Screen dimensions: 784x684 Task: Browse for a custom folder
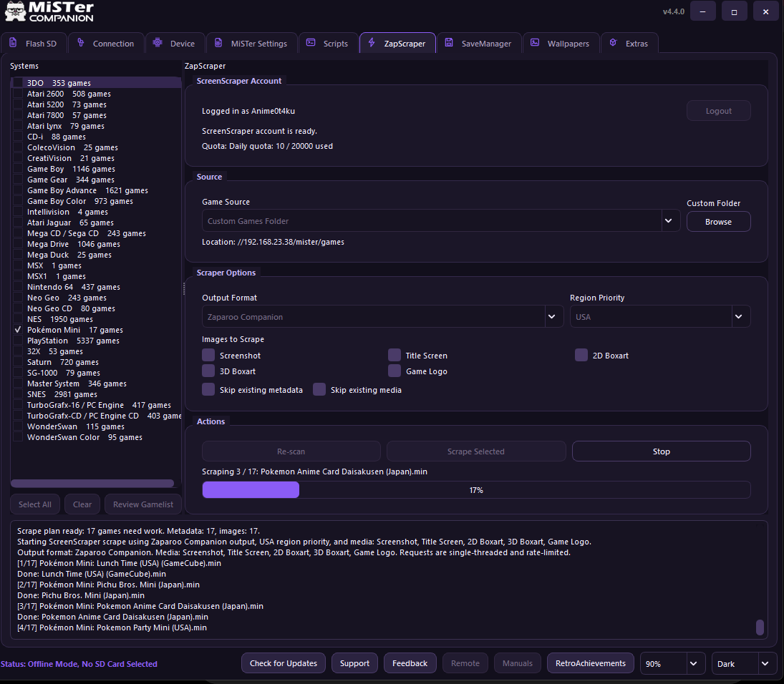click(x=719, y=222)
